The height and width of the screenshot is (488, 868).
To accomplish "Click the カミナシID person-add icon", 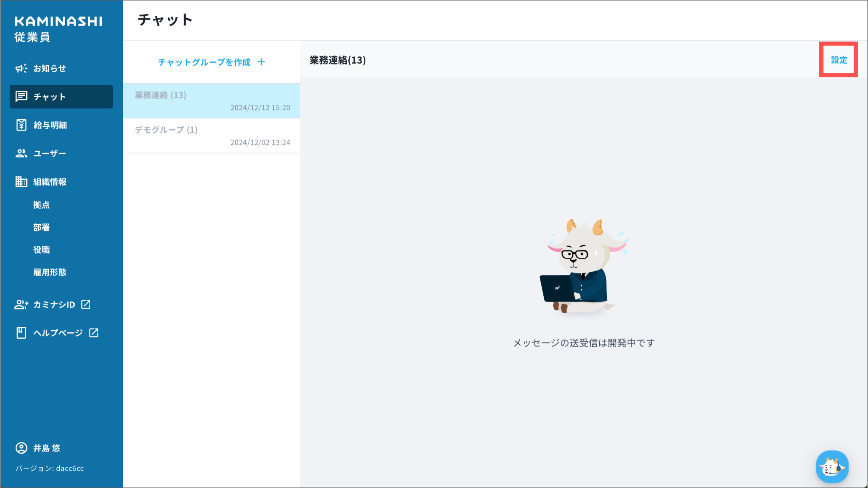I will (x=21, y=304).
